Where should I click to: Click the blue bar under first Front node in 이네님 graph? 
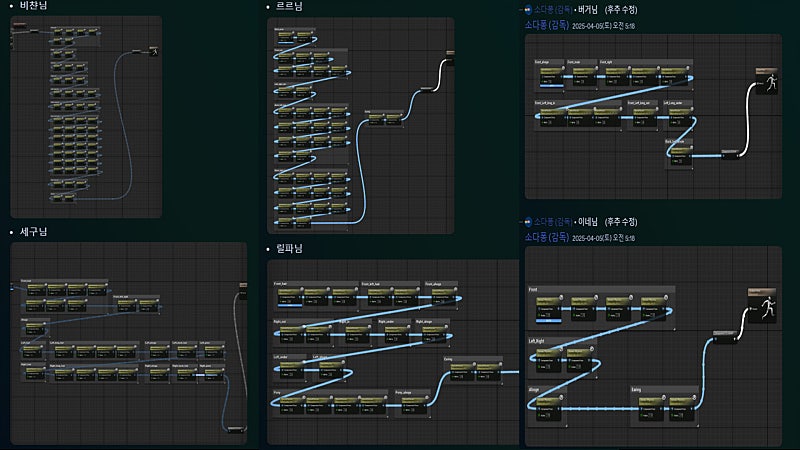pos(549,321)
